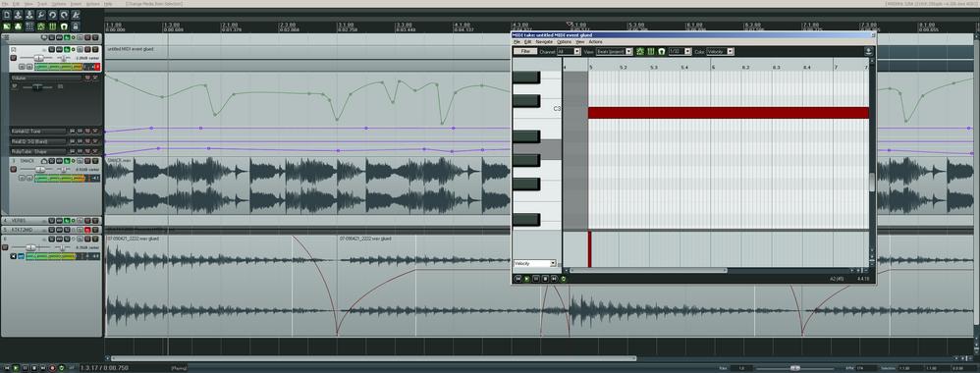The height and width of the screenshot is (373, 980).
Task: Click the Open Project icon in main toolbar
Action: tap(18, 15)
